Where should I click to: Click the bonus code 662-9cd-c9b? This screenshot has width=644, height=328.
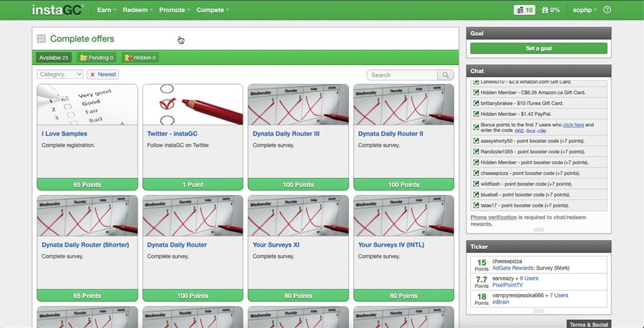(531, 131)
